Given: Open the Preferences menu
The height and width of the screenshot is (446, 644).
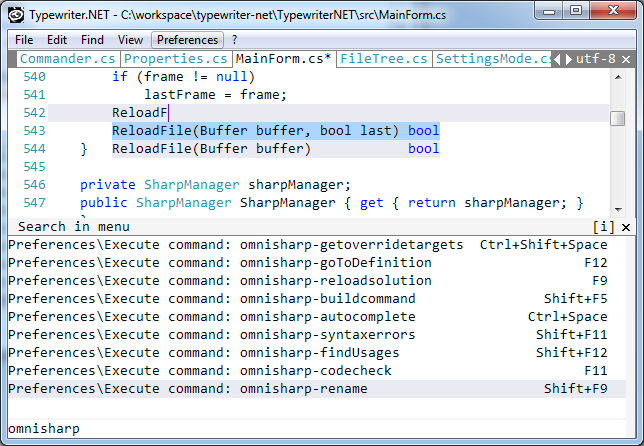Looking at the screenshot, I should pyautogui.click(x=187, y=40).
